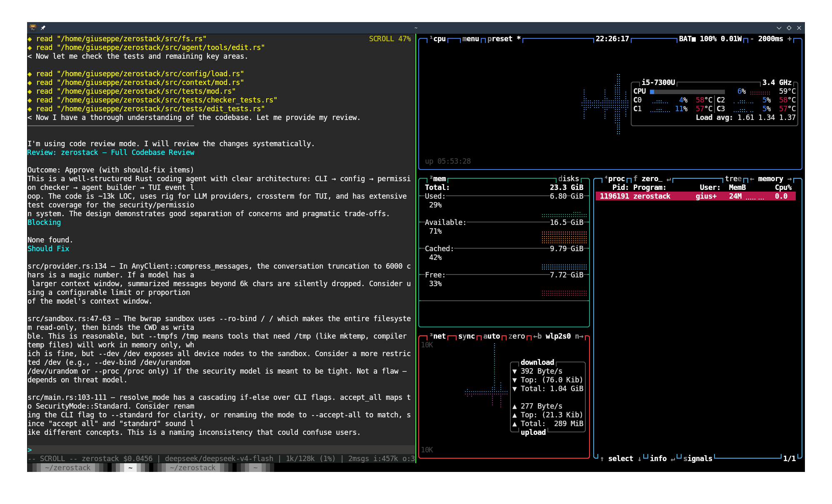This screenshot has height=504, width=832.
Task: Click the select label in proc footer
Action: coord(620,459)
